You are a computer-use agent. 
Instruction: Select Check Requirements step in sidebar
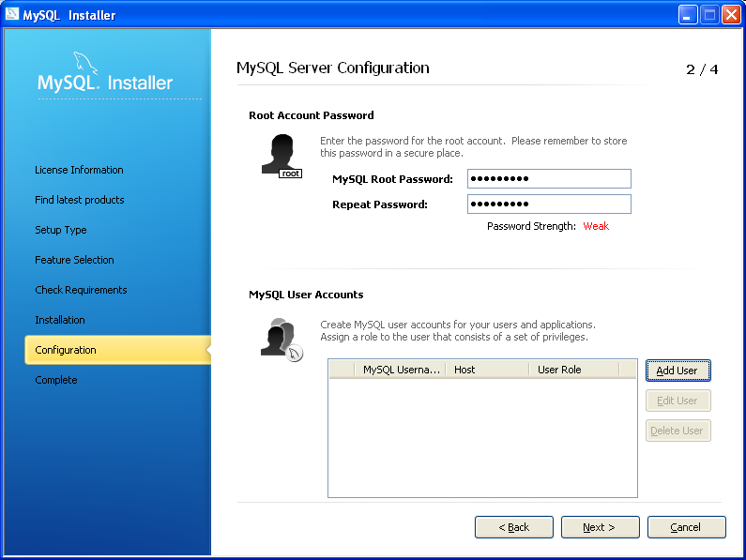[x=81, y=290]
